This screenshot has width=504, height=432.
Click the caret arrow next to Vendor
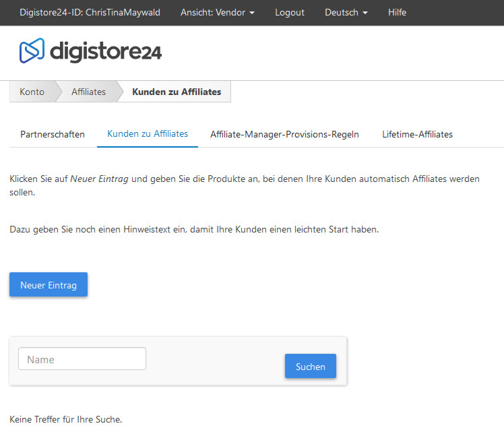[252, 13]
